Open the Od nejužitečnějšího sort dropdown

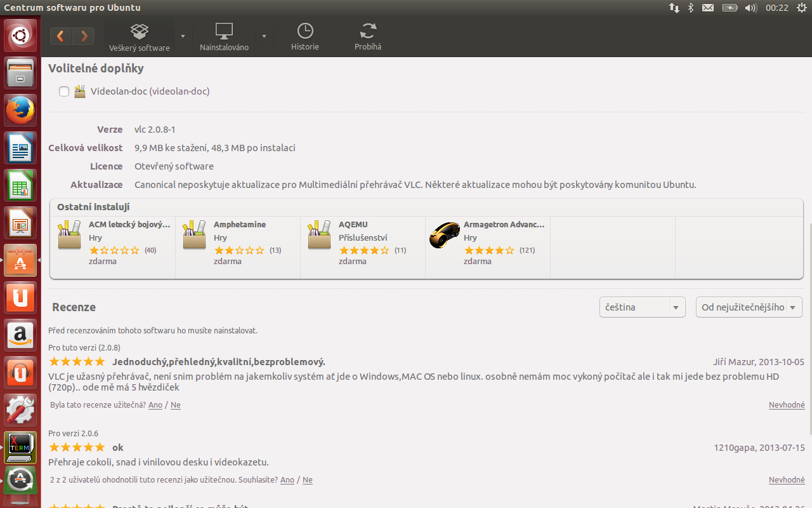[749, 307]
